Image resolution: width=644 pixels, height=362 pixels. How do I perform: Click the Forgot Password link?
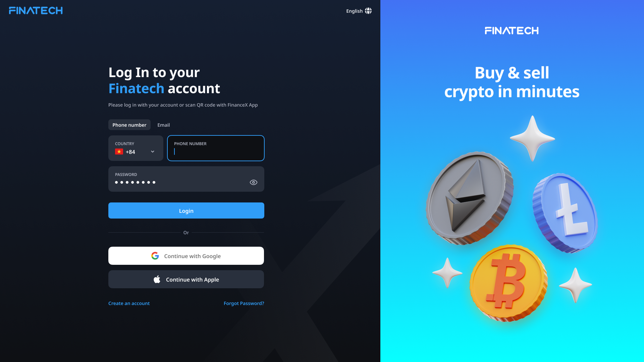(x=244, y=303)
